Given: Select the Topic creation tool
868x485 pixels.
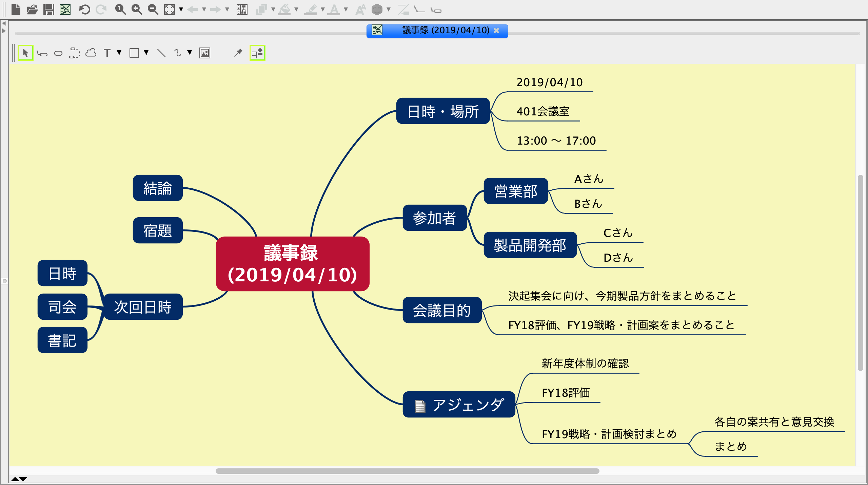Looking at the screenshot, I should point(42,53).
